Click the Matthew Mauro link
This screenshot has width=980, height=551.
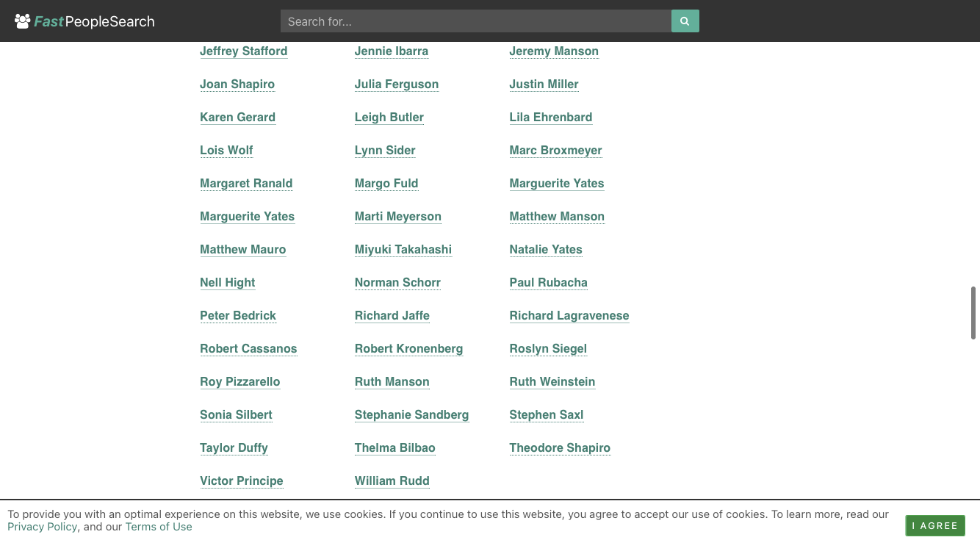pyautogui.click(x=243, y=249)
